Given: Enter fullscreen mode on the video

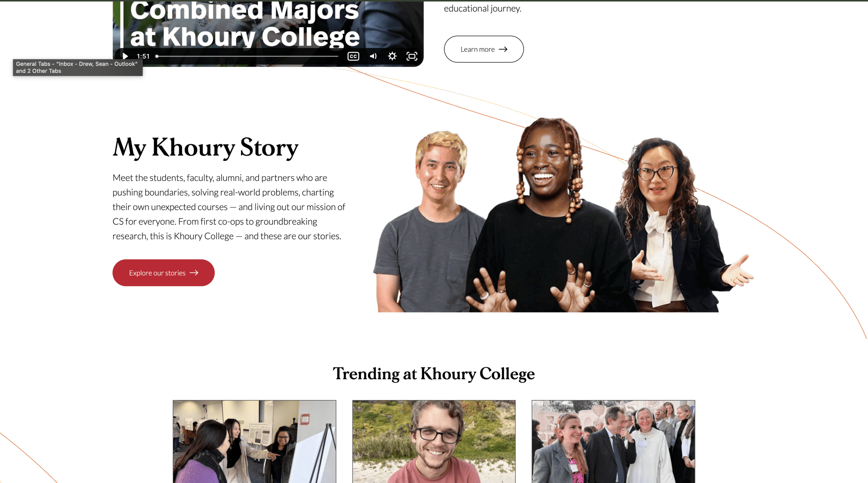Looking at the screenshot, I should (412, 56).
